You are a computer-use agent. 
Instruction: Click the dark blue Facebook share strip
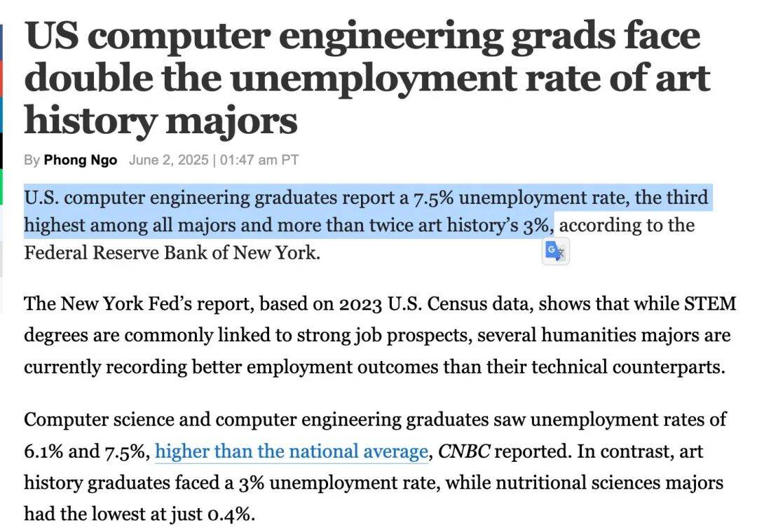[x=1, y=41]
